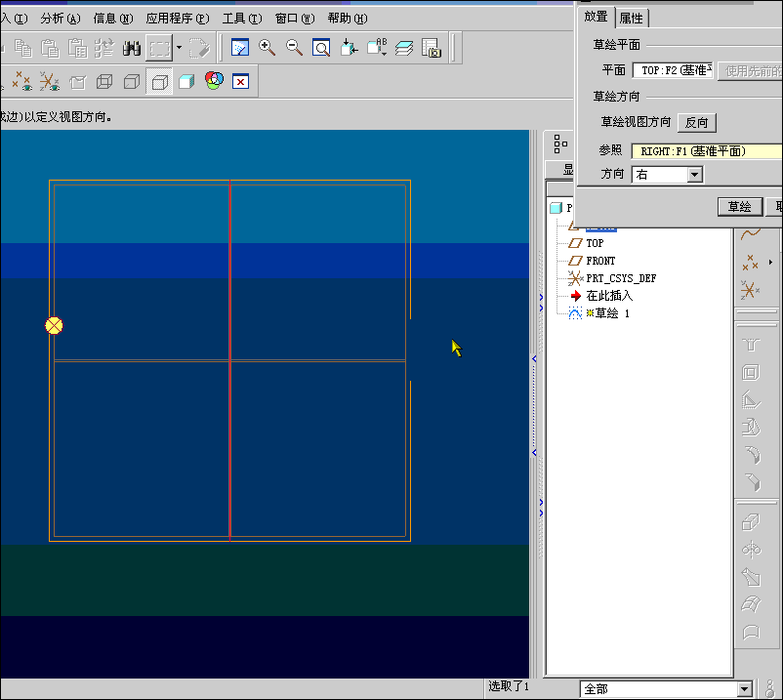
Task: Switch to the 放置 tab in sketch dialog
Action: point(596,17)
